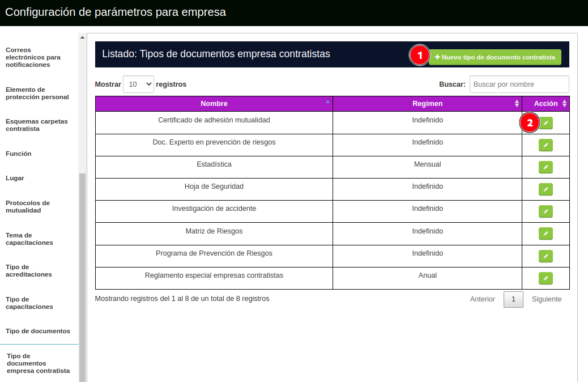Open edit for Investigación de accidente
This screenshot has width=588, height=382.
546,211
